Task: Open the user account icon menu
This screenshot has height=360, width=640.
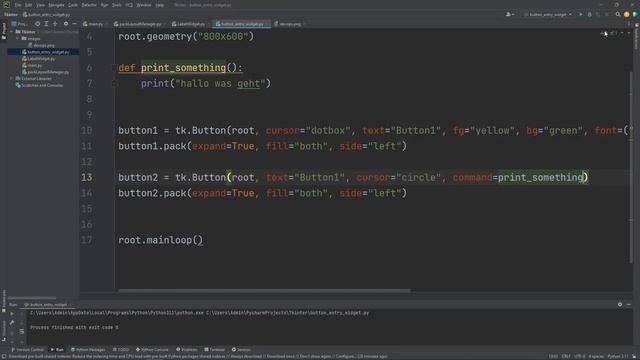Action: click(510, 14)
